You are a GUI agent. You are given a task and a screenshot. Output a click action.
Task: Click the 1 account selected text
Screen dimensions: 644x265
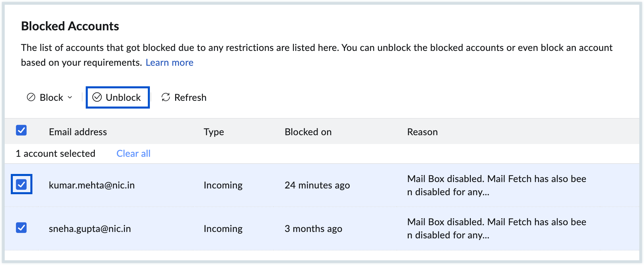(55, 154)
